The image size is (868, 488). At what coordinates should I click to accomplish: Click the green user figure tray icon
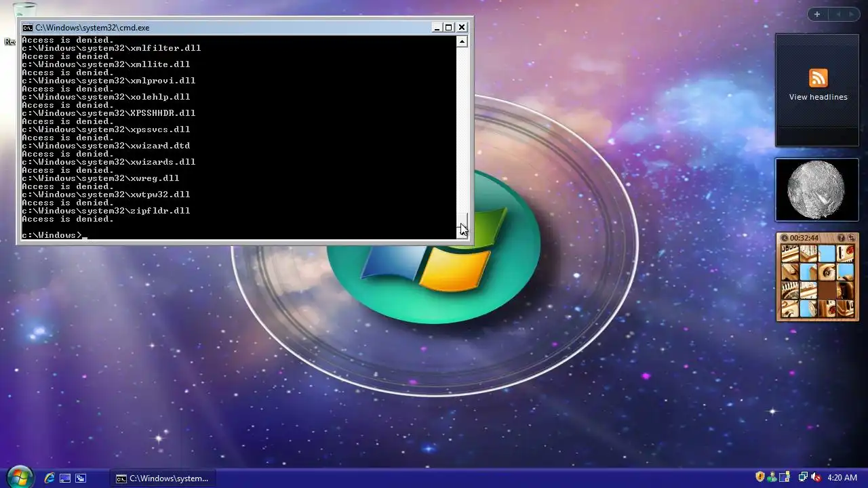[x=772, y=477]
